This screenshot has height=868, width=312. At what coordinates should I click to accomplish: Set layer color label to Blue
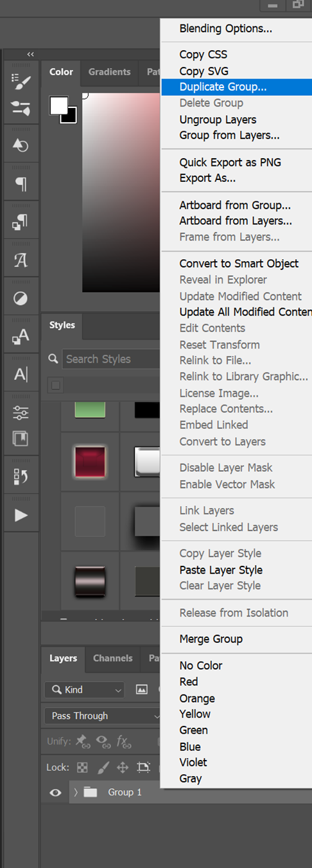point(190,746)
